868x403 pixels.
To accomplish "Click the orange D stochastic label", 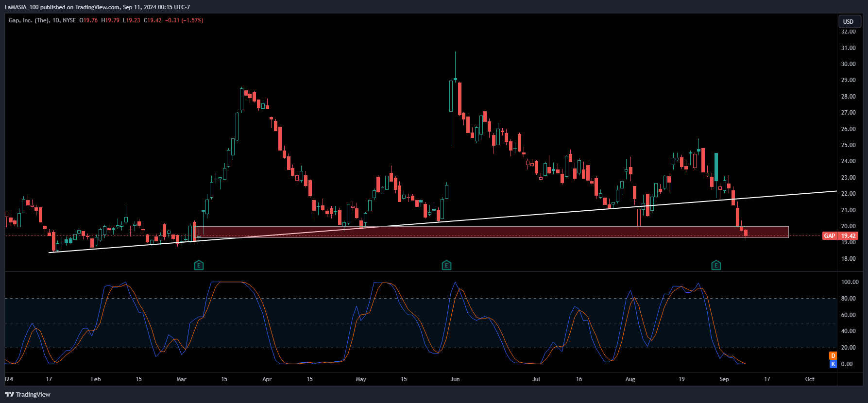I will click(833, 356).
